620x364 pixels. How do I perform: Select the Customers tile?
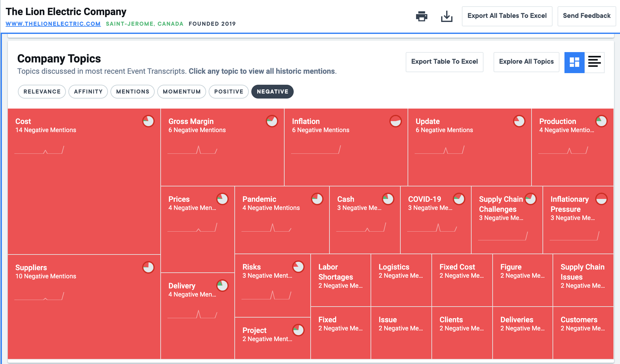583,333
